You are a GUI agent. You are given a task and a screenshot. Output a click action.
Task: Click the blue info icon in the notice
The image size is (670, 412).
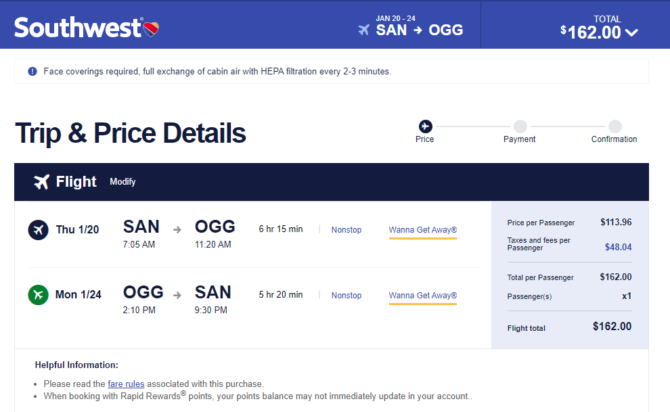pos(32,71)
